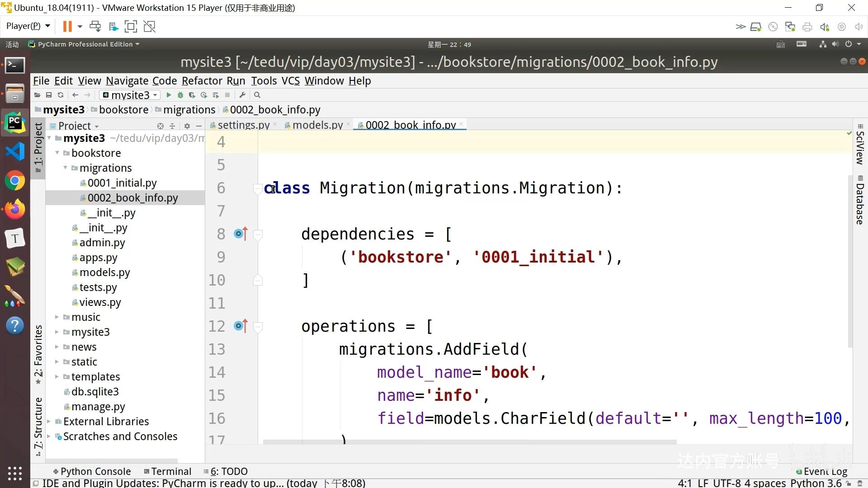The height and width of the screenshot is (488, 868).
Task: Open the settings.py tab
Action: tap(241, 125)
